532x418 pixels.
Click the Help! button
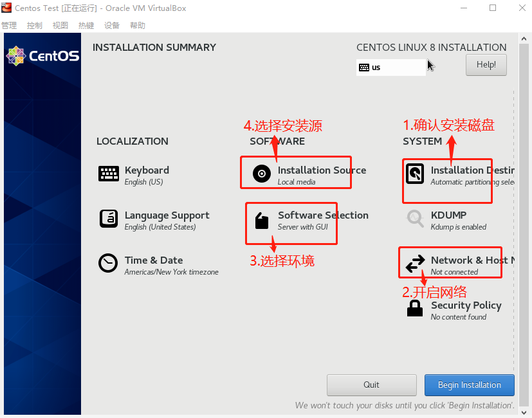tap(486, 65)
